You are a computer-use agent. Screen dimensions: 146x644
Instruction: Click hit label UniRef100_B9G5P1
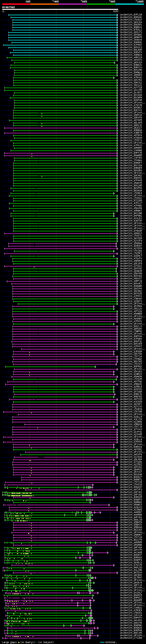click(131, 25)
